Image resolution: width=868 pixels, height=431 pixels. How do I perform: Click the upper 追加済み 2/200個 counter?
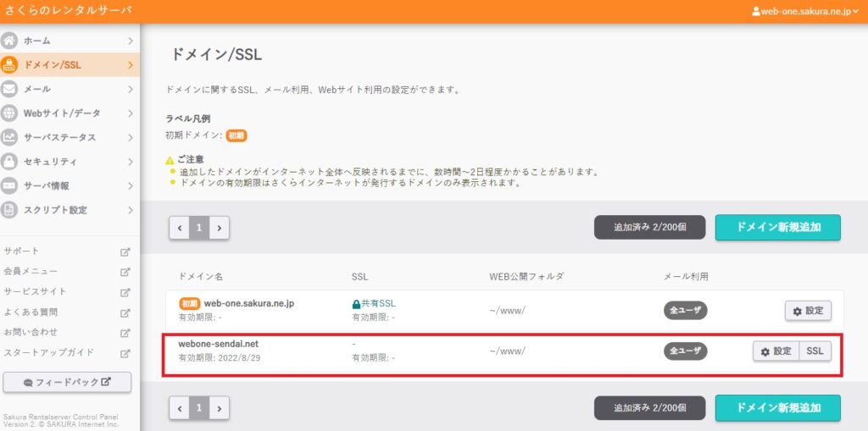(650, 228)
